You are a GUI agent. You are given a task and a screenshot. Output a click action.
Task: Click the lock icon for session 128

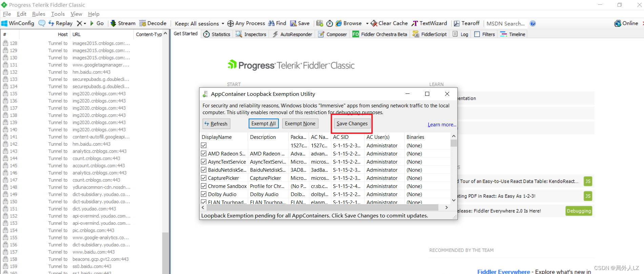point(6,43)
